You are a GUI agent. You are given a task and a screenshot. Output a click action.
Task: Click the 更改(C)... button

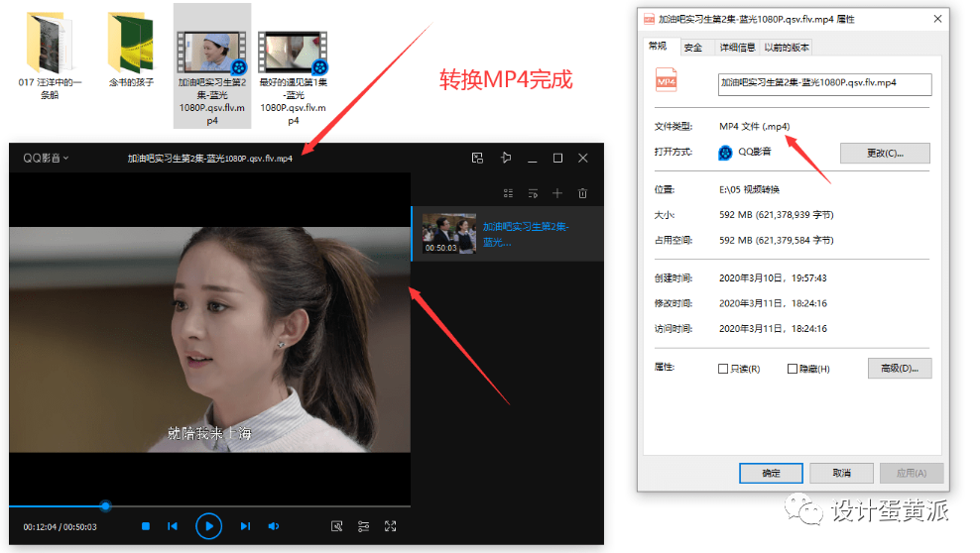tap(885, 153)
